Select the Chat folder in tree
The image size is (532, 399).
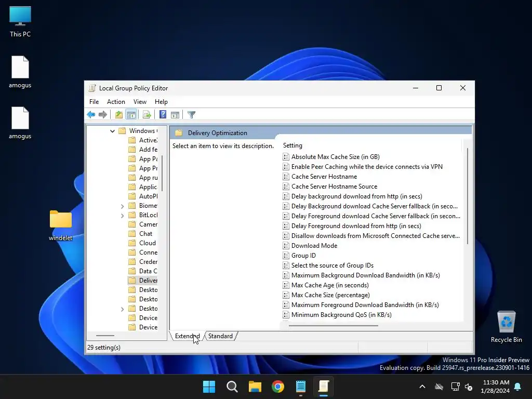(141, 234)
